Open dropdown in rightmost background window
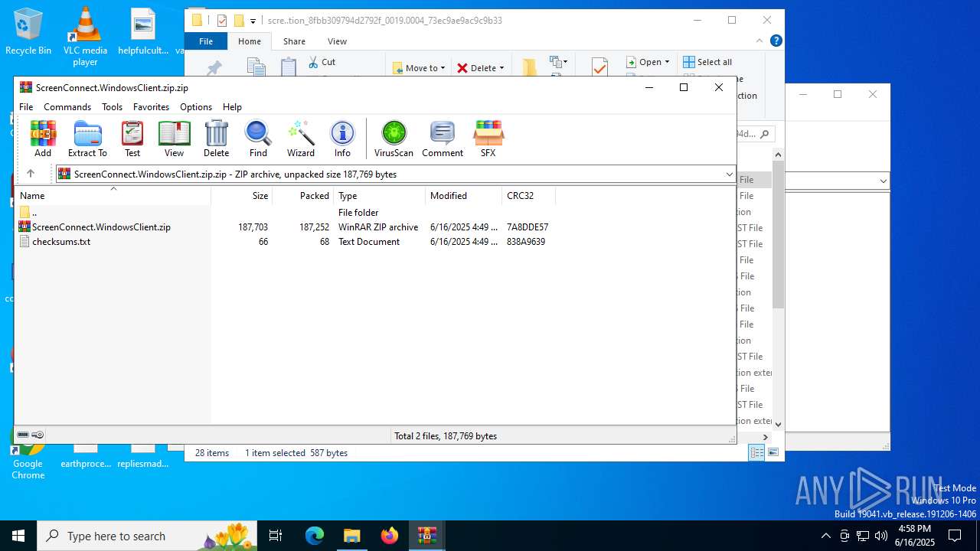Viewport: 980px width, 551px height. pyautogui.click(x=884, y=181)
